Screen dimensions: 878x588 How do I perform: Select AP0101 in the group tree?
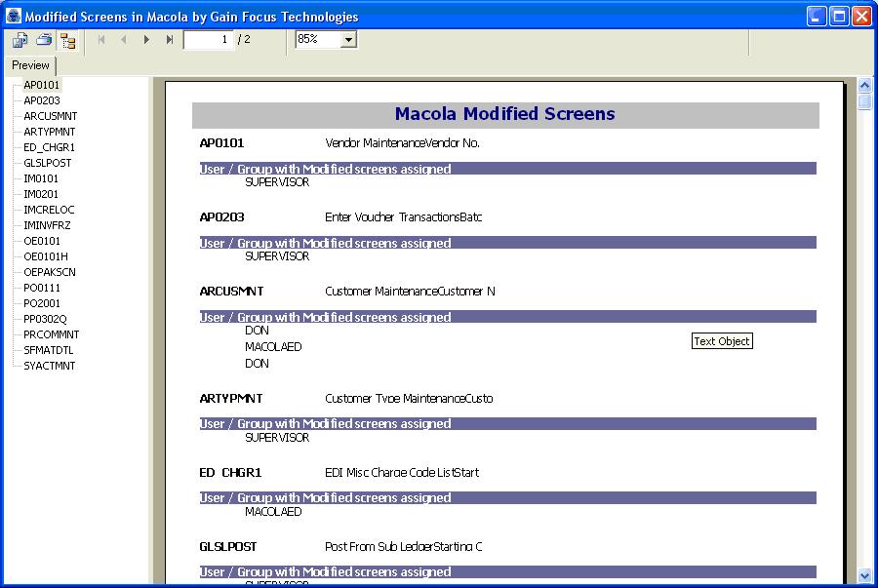(x=41, y=85)
